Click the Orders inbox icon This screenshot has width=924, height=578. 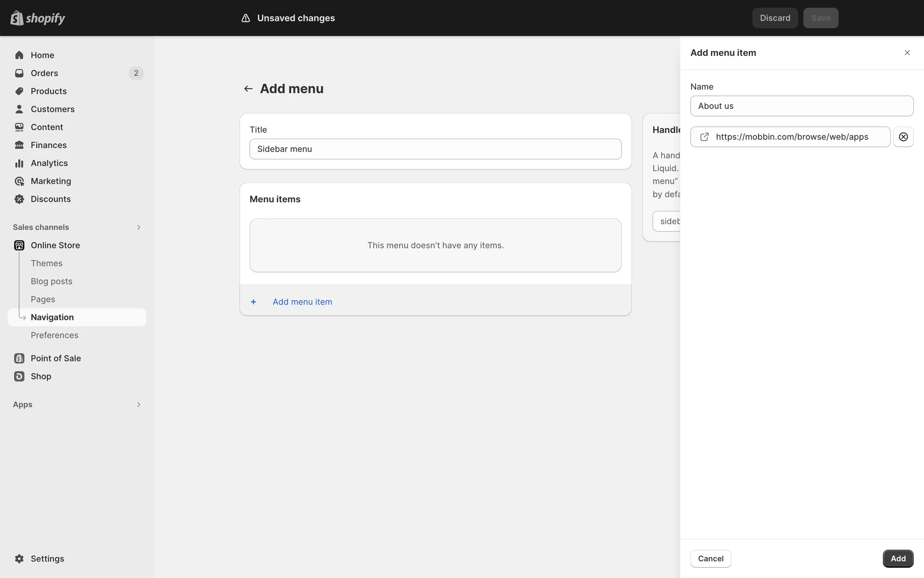click(19, 73)
